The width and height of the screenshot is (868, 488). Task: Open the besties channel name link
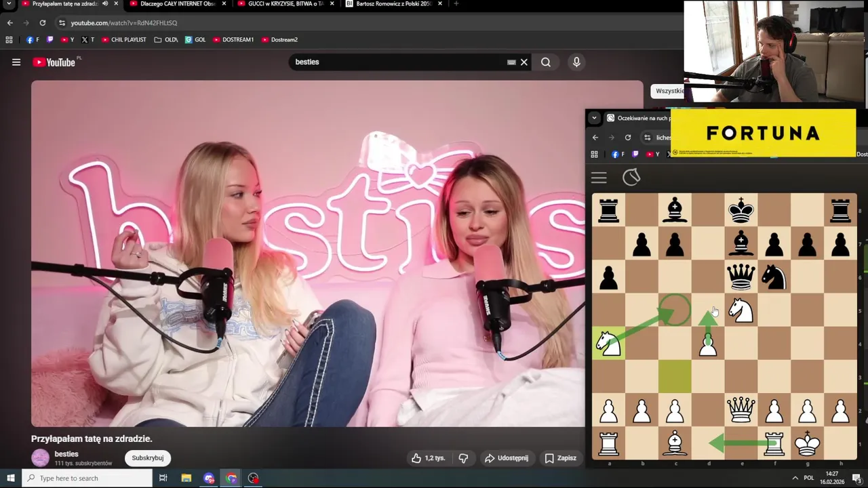click(66, 454)
